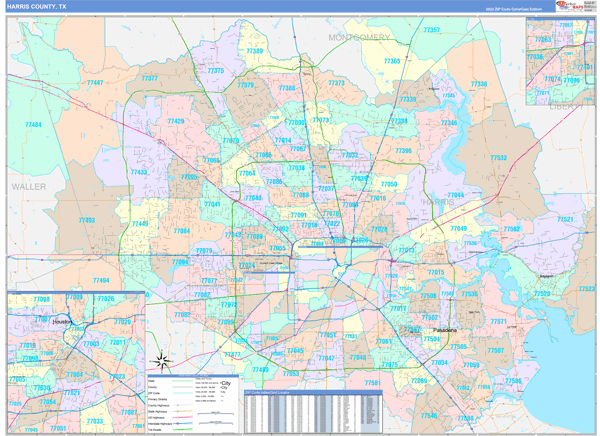Viewport: 600px width, 436px height.
Task: Click ZIP code 77532 label
Action: pos(498,158)
